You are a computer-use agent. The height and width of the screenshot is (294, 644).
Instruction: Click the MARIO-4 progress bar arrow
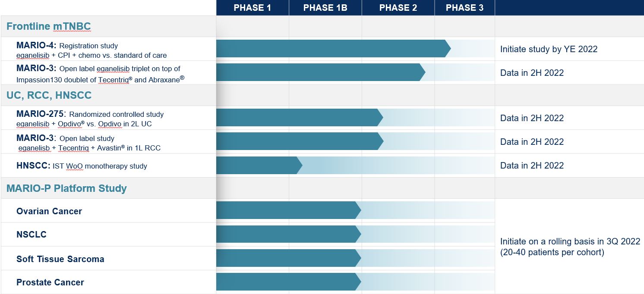click(x=332, y=49)
